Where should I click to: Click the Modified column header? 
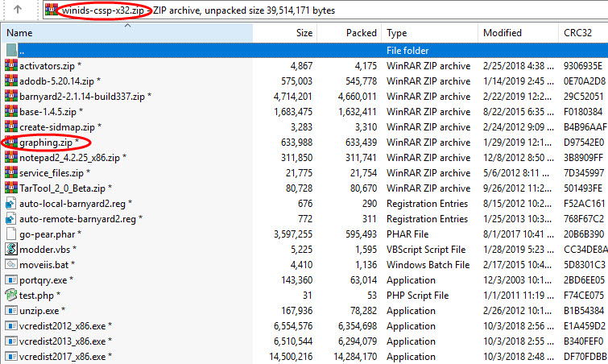pos(502,33)
